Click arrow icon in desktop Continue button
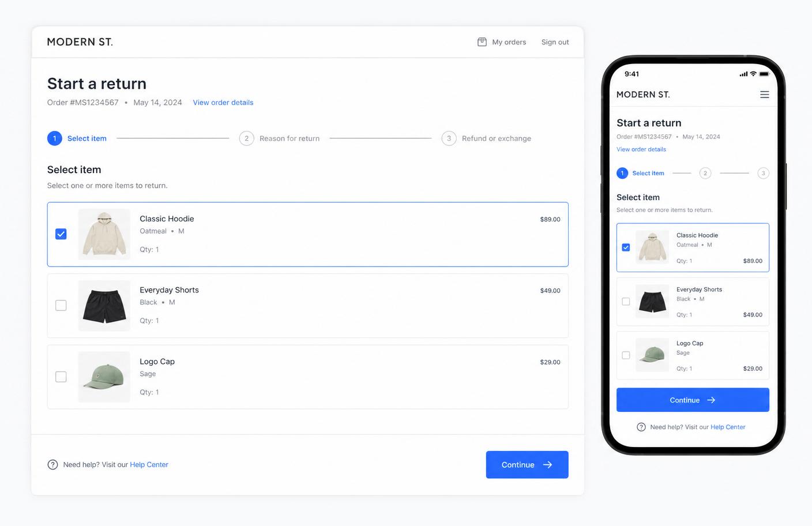 click(548, 465)
